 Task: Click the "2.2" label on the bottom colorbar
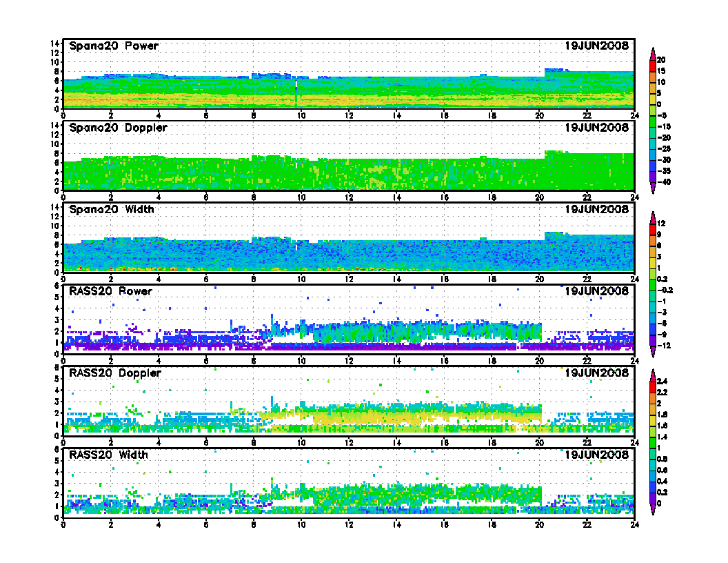tap(662, 392)
